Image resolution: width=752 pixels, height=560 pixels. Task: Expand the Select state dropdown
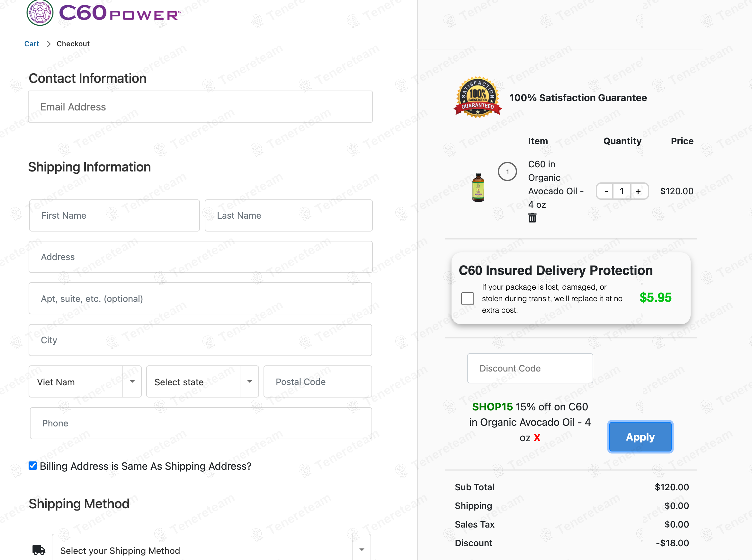202,382
